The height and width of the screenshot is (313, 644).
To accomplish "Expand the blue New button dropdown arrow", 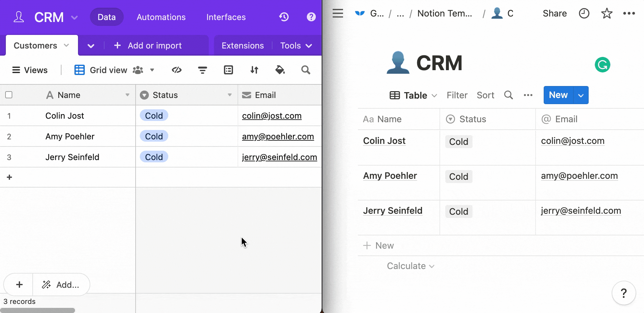I will coord(581,95).
